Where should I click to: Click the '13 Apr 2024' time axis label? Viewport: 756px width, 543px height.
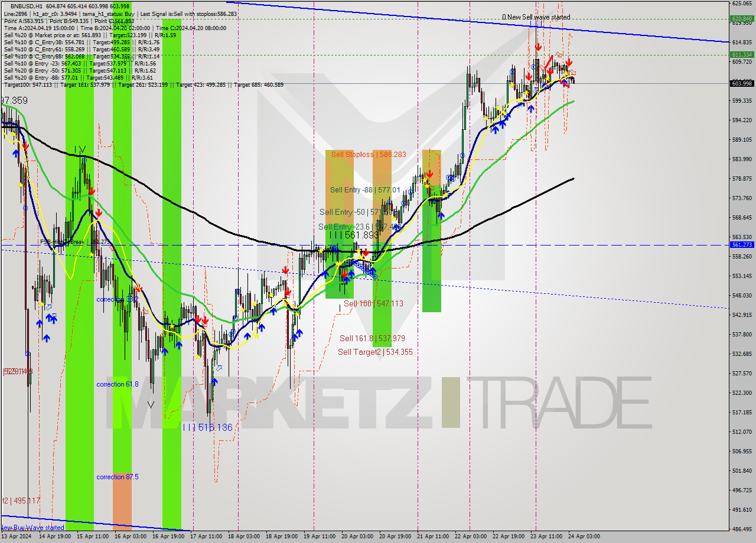pos(17,537)
